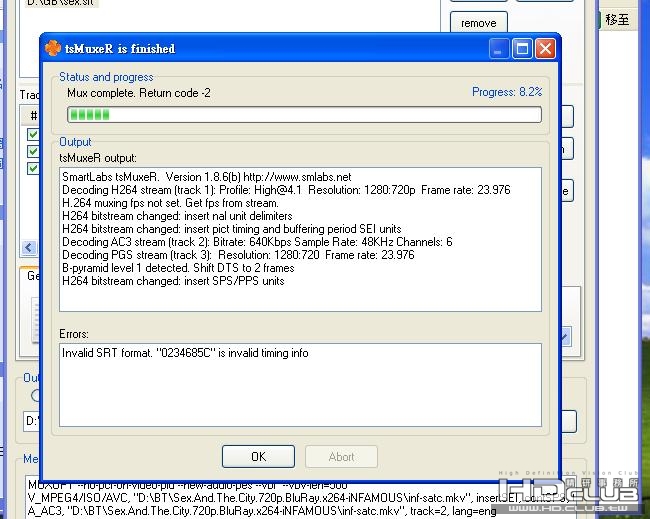Click the disabled Abort button
The height and width of the screenshot is (519, 650).
(x=341, y=456)
